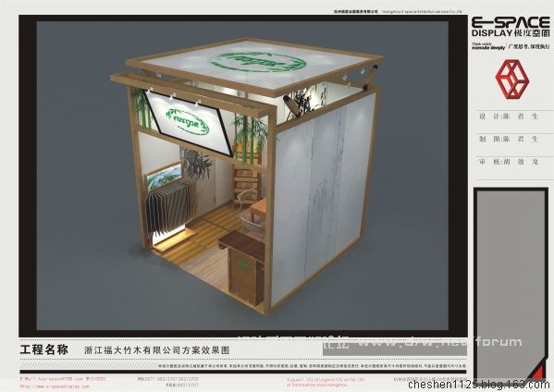The height and width of the screenshot is (392, 554).
Task: Click the 设计:陈君生 designer line
Action: tap(509, 116)
